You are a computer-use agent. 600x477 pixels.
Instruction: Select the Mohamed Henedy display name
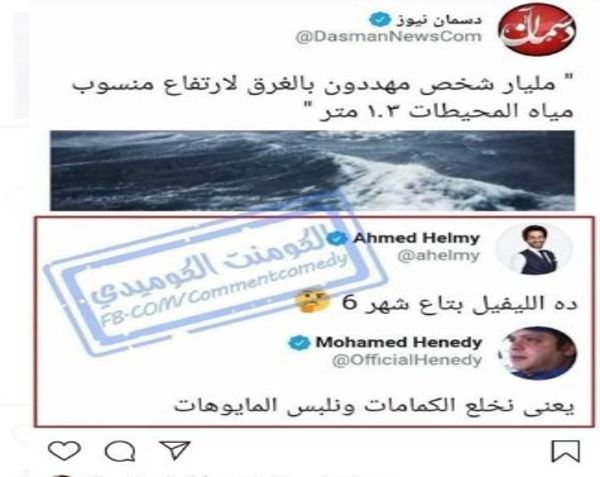(x=398, y=342)
